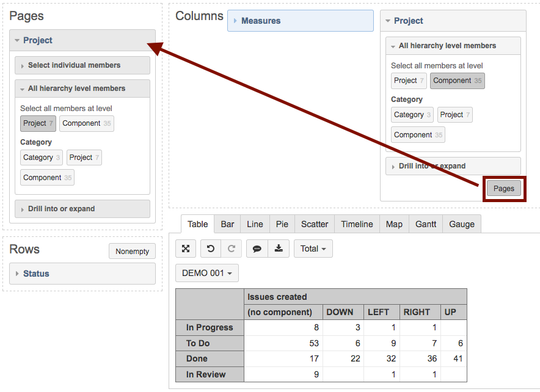The height and width of the screenshot is (392, 540).
Task: Click the comment bubble icon
Action: coord(257,248)
